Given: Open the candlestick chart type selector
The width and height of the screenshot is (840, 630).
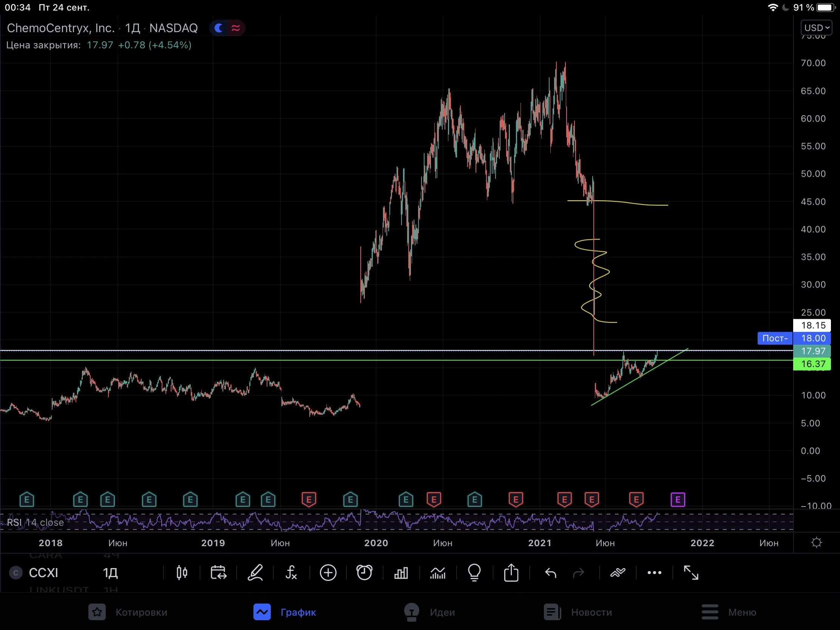Looking at the screenshot, I should [x=182, y=573].
